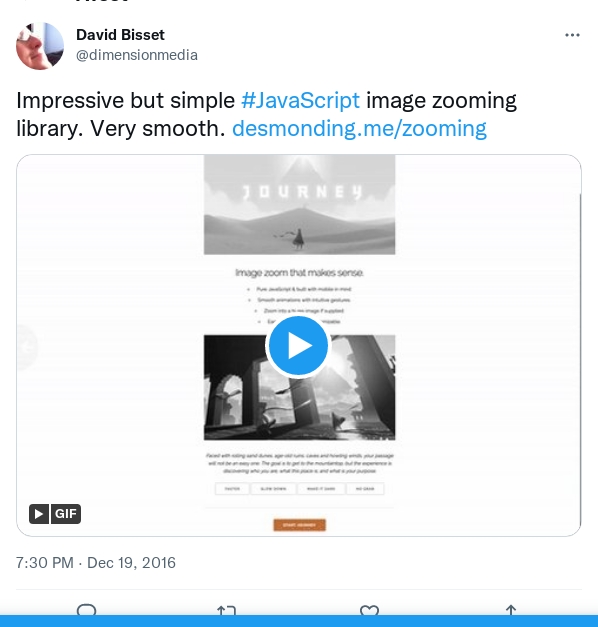The image size is (598, 627).
Task: Open David Bisset's profile avatar
Action: [x=40, y=46]
